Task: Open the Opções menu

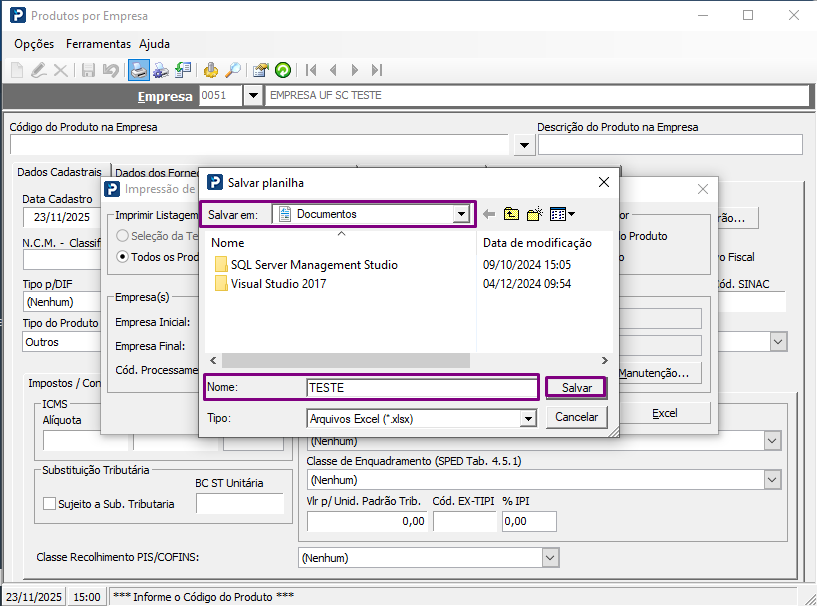Action: click(x=34, y=44)
